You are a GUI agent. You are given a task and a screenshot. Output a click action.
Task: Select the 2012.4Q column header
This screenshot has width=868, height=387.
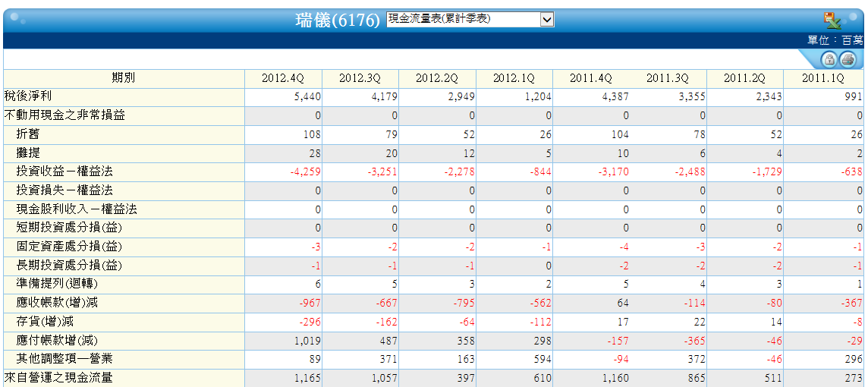[283, 79]
